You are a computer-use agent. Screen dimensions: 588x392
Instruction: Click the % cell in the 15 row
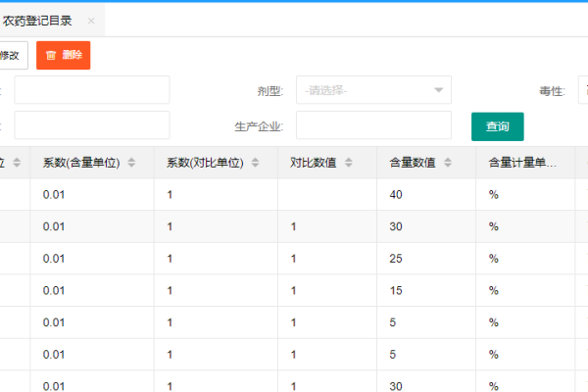click(x=525, y=290)
